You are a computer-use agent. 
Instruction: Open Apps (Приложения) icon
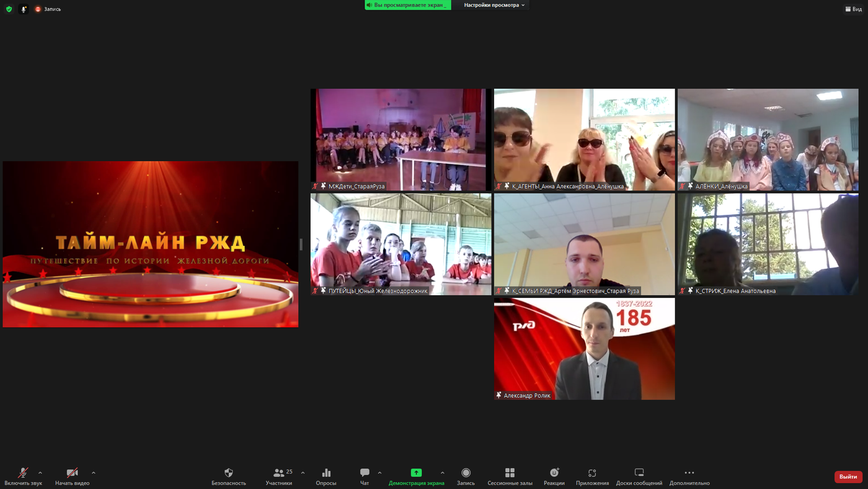point(592,473)
